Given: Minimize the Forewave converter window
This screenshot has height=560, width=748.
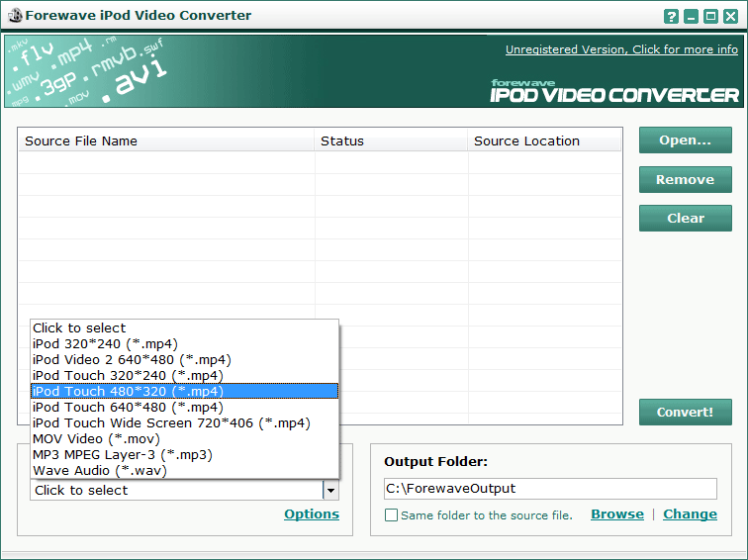Looking at the screenshot, I should coord(691,17).
